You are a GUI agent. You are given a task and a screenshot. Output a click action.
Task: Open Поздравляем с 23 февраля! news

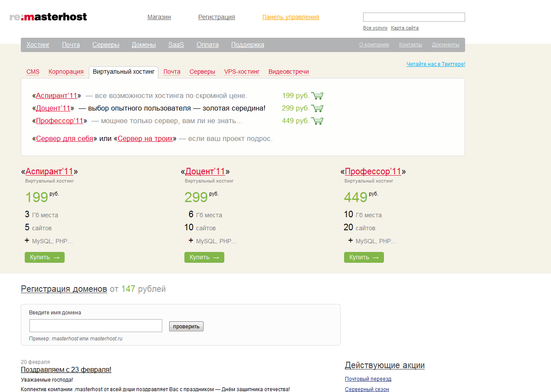point(66,370)
